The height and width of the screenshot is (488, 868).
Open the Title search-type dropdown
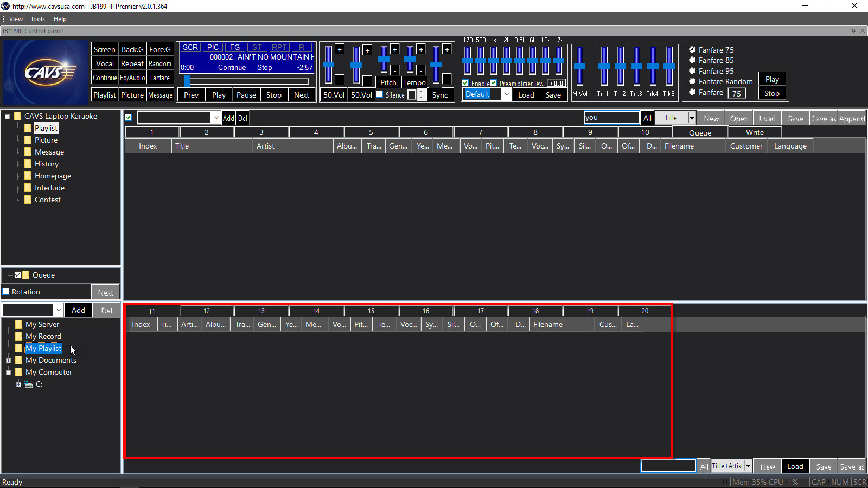pyautogui.click(x=692, y=118)
